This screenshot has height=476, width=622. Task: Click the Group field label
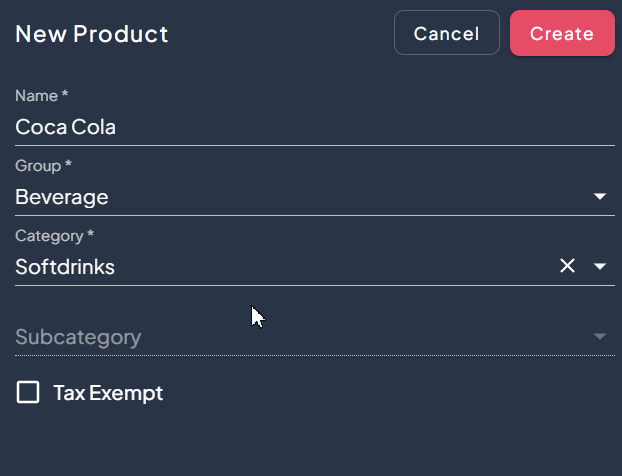coord(43,165)
